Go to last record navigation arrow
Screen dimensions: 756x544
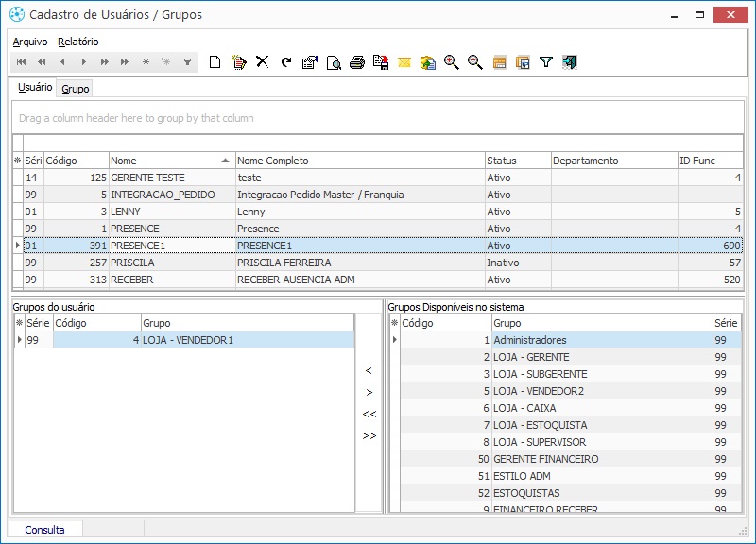(125, 62)
